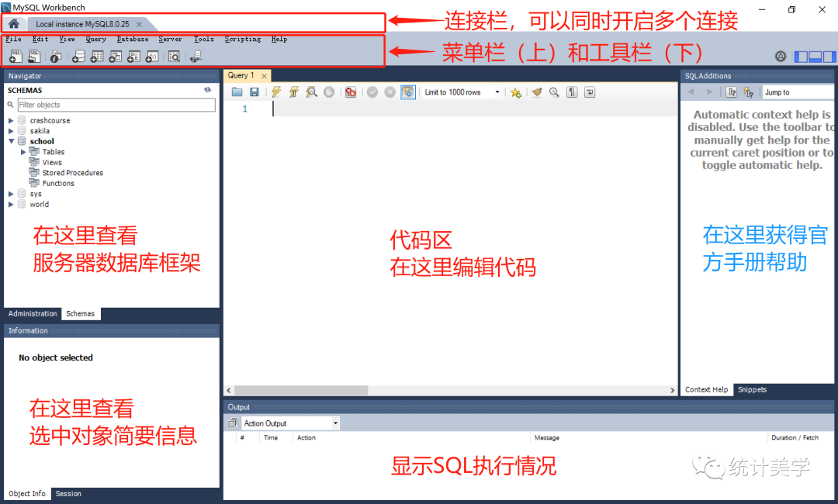Toggle word wrapping in editor

click(x=590, y=92)
